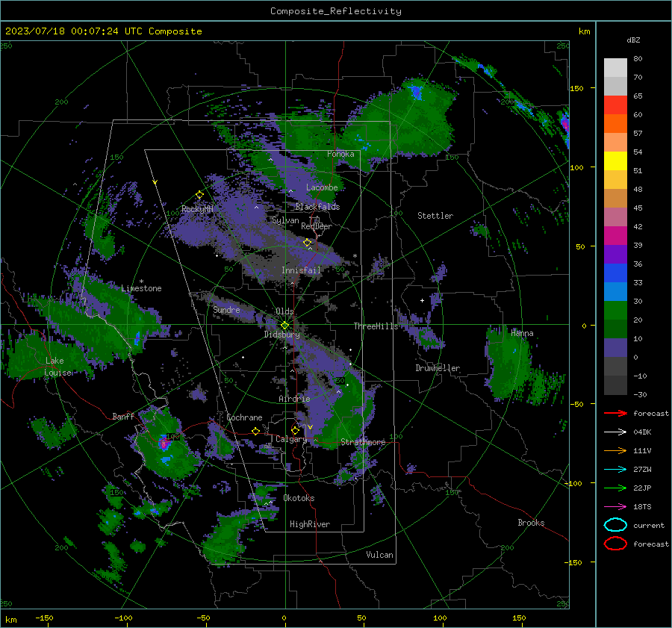Click the Cochrane city label

244,417
